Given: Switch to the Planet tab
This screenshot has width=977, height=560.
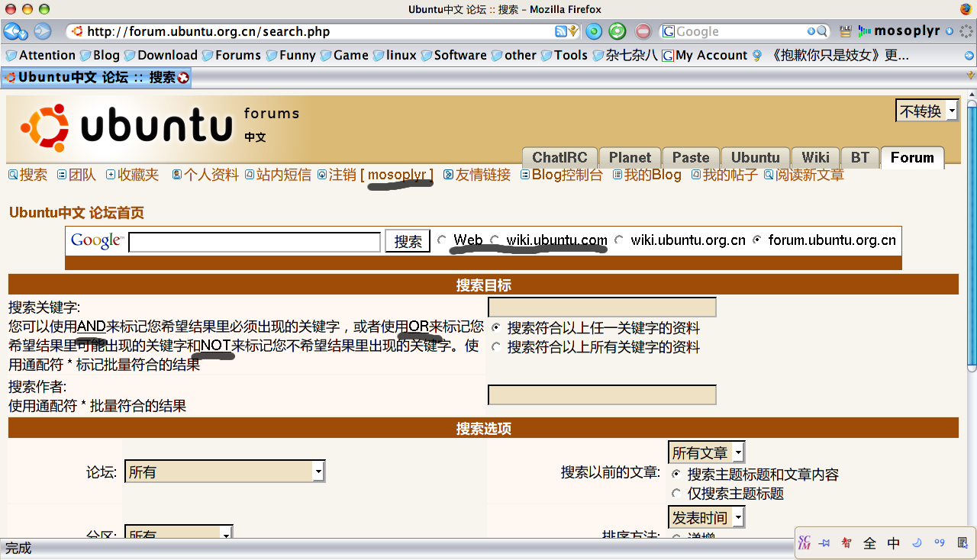Looking at the screenshot, I should coord(630,157).
